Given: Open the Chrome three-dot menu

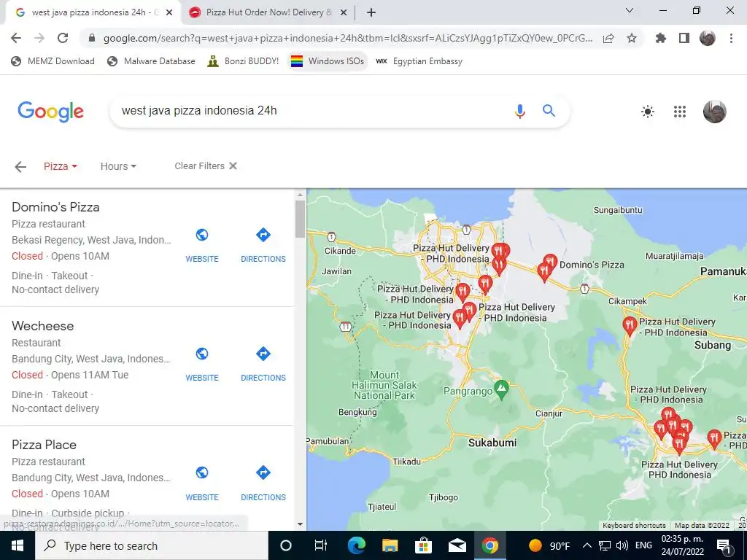Looking at the screenshot, I should [731, 38].
